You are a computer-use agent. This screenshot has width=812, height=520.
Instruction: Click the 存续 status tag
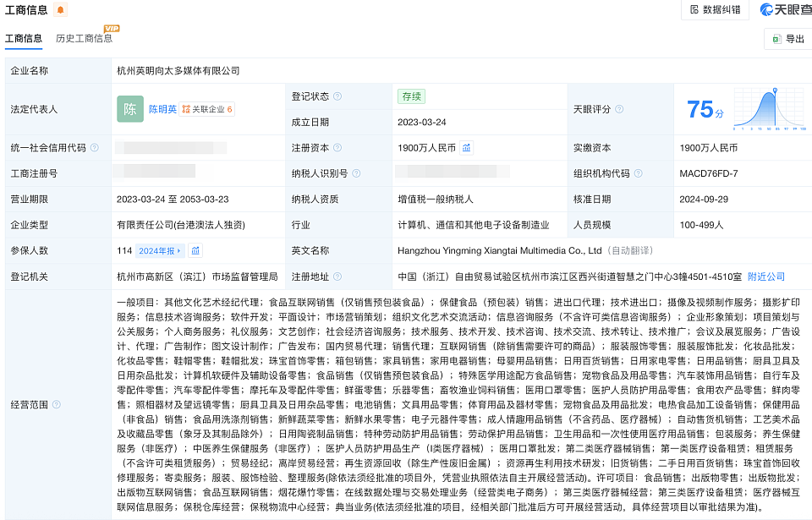click(411, 96)
